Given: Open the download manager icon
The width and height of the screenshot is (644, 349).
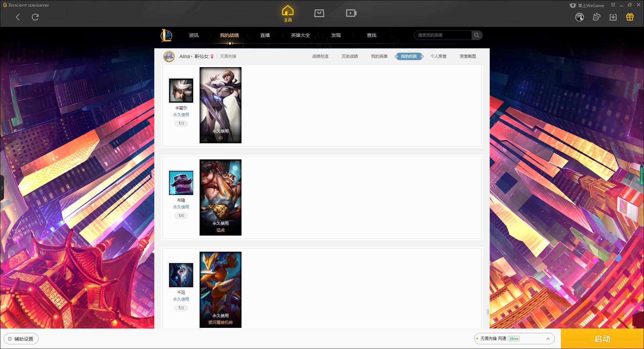Looking at the screenshot, I should 613,17.
